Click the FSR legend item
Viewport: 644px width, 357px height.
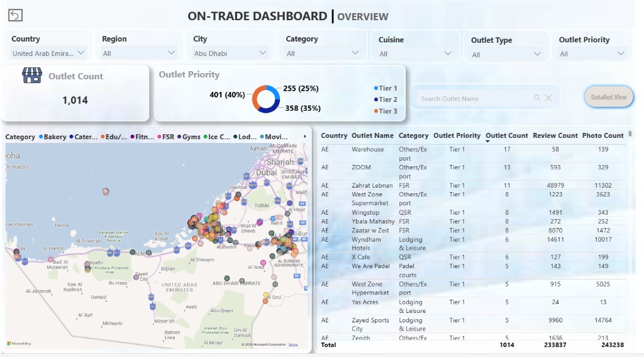165,137
